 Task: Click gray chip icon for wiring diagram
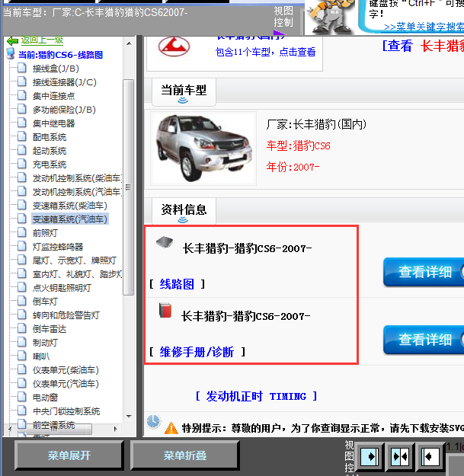pos(165,242)
